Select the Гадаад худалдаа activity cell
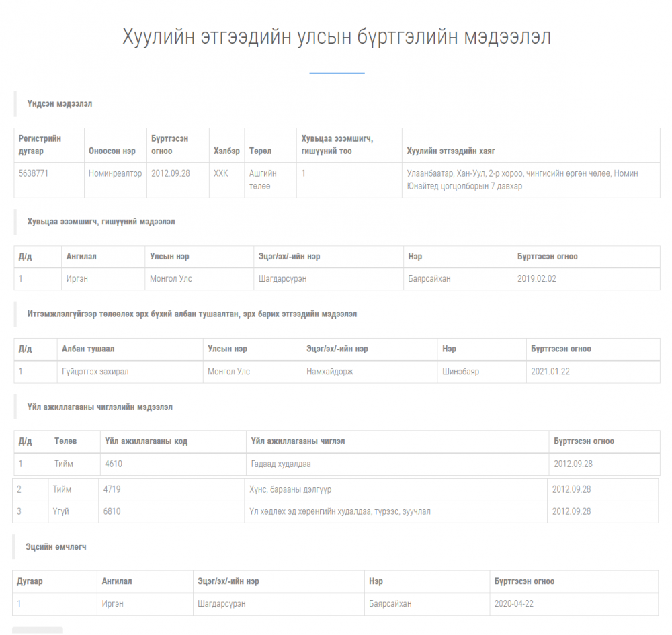672x635 pixels. (x=281, y=464)
